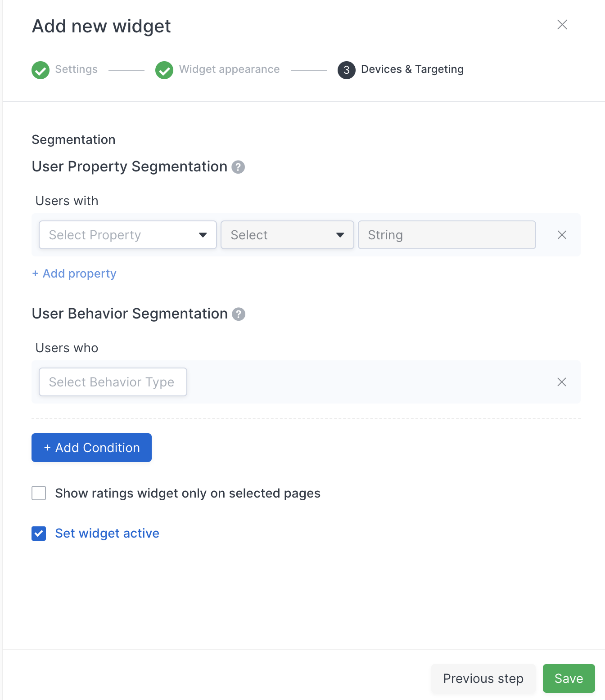
Task: Open the Select Property dropdown
Action: pyautogui.click(x=128, y=235)
